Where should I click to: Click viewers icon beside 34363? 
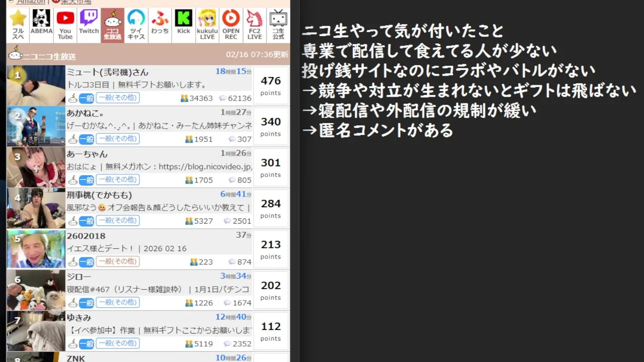(185, 98)
